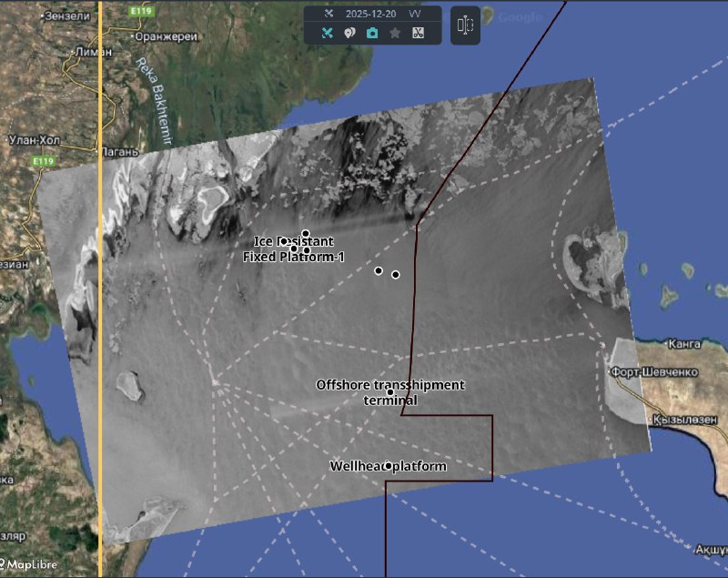The height and width of the screenshot is (578, 728).
Task: Click the small satellite icon beside date
Action: tap(329, 14)
